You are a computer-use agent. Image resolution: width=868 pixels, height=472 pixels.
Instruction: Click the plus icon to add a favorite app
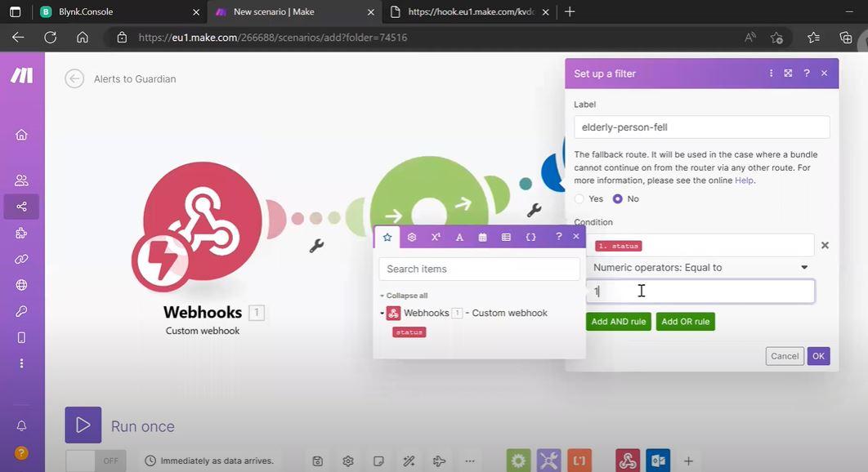(x=688, y=461)
